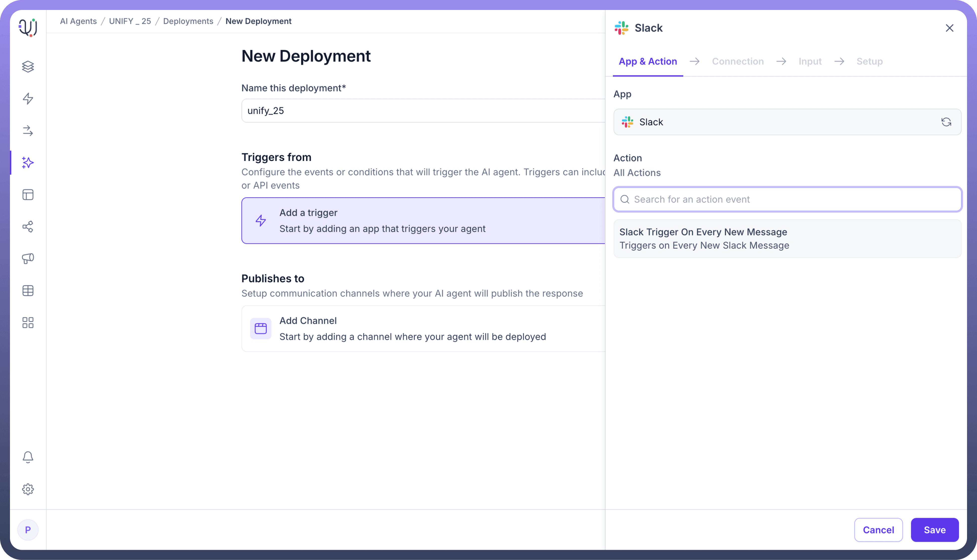Open Deployments breadcrumb link
Viewport: 977px width, 560px height.
(x=188, y=21)
